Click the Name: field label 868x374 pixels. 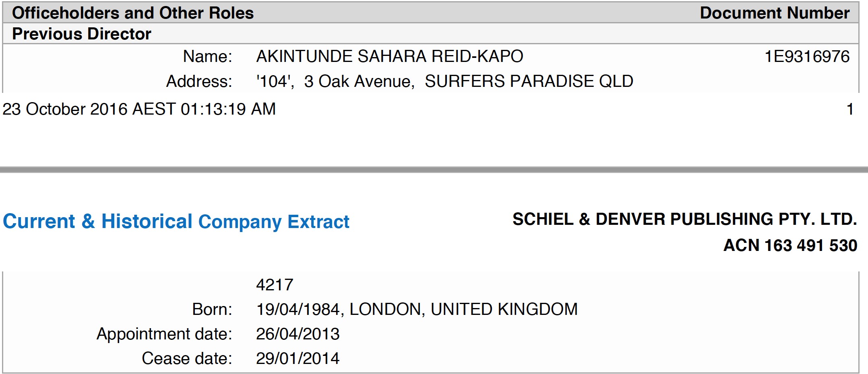pos(207,56)
